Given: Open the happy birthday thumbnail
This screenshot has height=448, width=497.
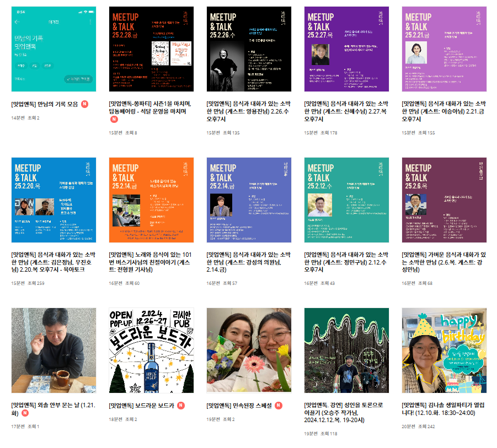Looking at the screenshot, I should (x=444, y=350).
